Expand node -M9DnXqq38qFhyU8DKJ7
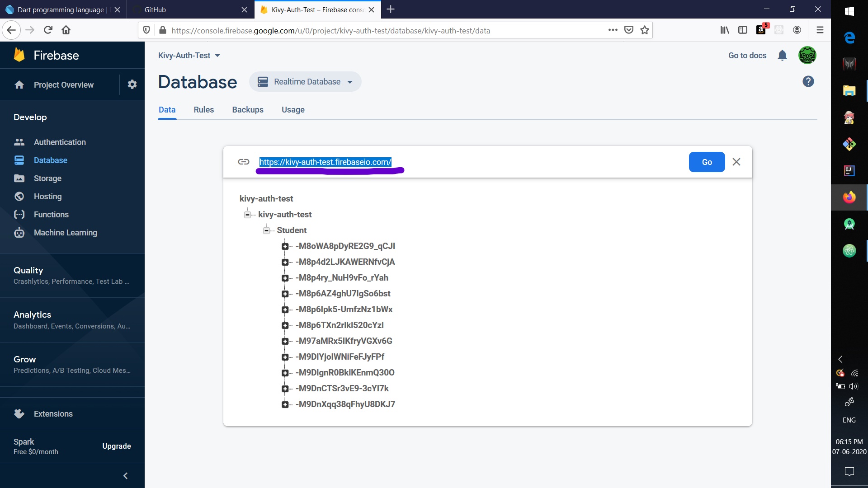This screenshot has width=868, height=488. coord(285,404)
